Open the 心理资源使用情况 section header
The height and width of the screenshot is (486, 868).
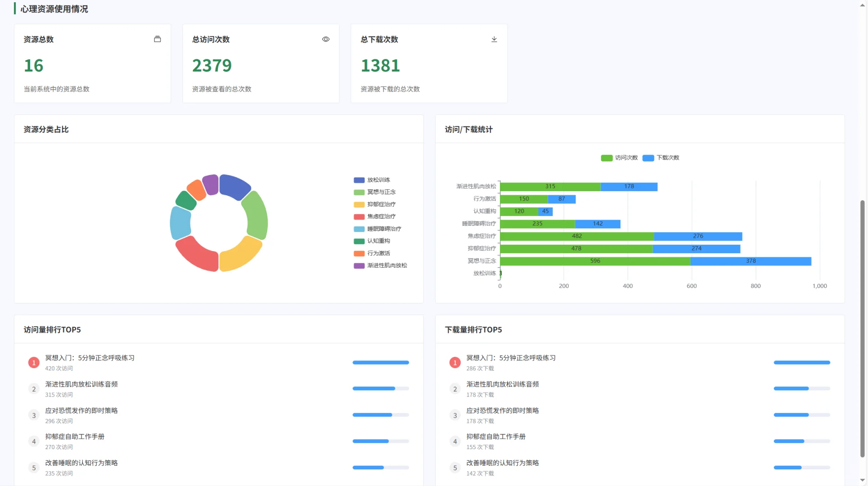pos(54,9)
